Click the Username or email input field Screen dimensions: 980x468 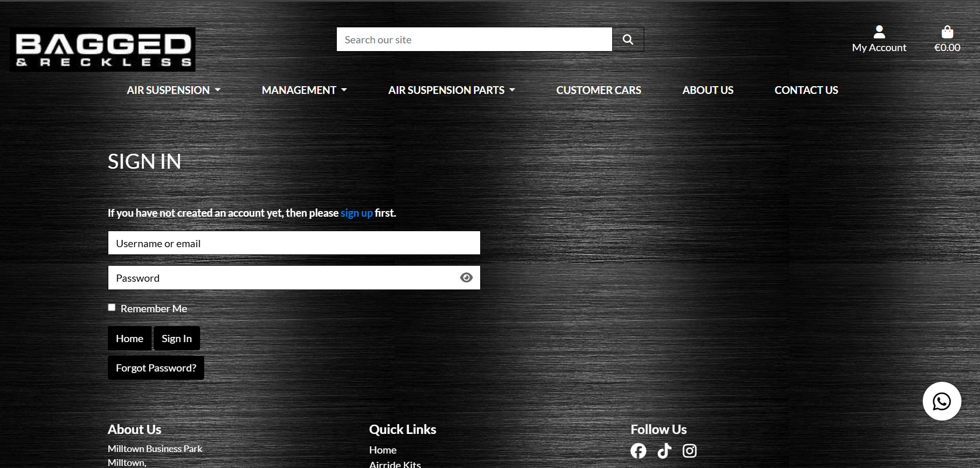click(x=293, y=243)
